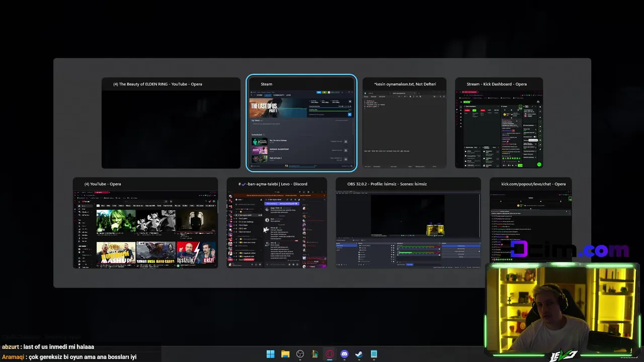Image resolution: width=644 pixels, height=362 pixels.
Task: Switch to the OBS 32.0.2 window thumbnail
Action: (x=408, y=223)
